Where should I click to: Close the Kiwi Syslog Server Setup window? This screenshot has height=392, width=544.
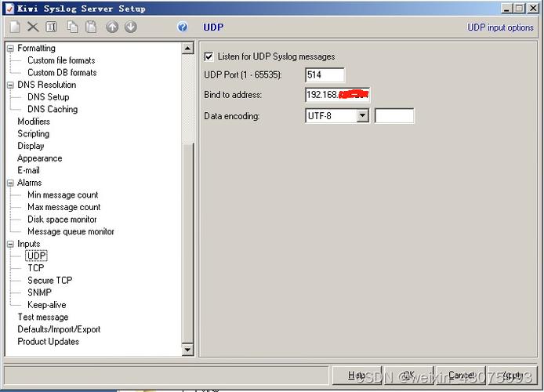click(x=533, y=9)
